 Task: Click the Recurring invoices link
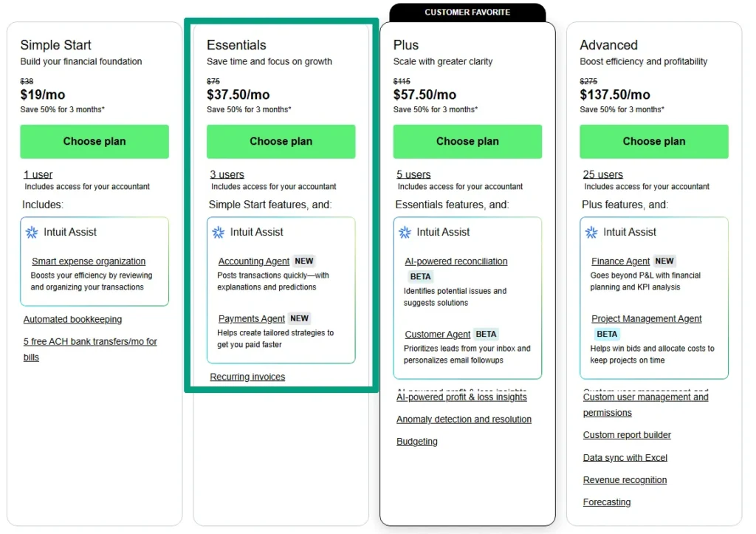[247, 377]
